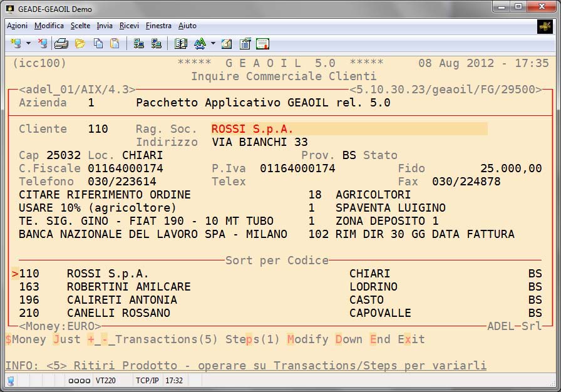
Task: Open the Azioni menu
Action: coord(17,26)
